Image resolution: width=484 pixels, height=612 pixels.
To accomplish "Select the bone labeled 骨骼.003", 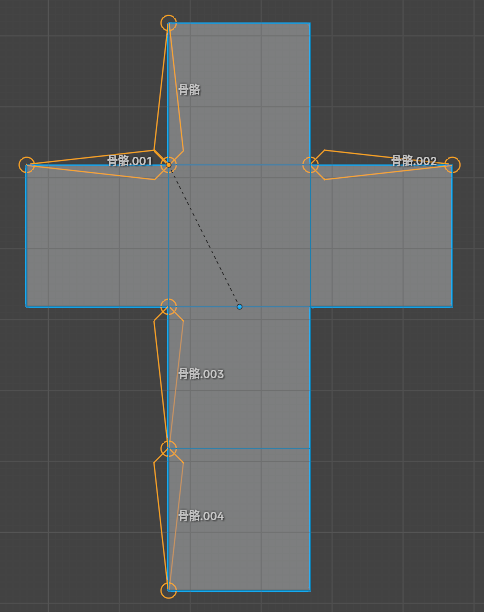I will 169,379.
